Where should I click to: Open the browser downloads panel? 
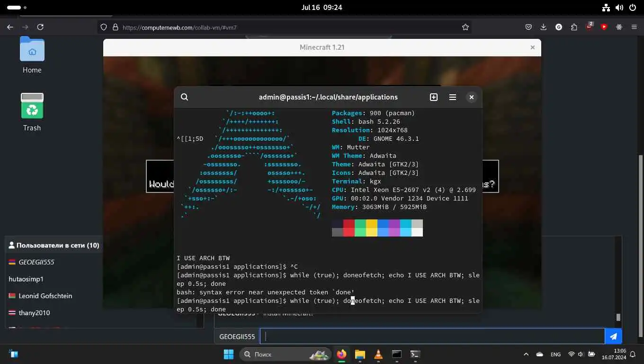[544, 27]
